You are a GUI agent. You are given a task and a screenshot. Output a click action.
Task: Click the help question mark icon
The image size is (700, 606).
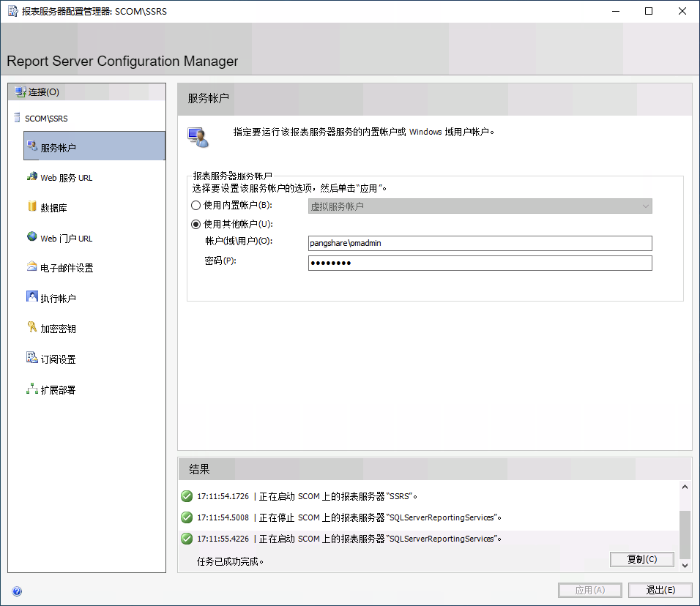16,591
